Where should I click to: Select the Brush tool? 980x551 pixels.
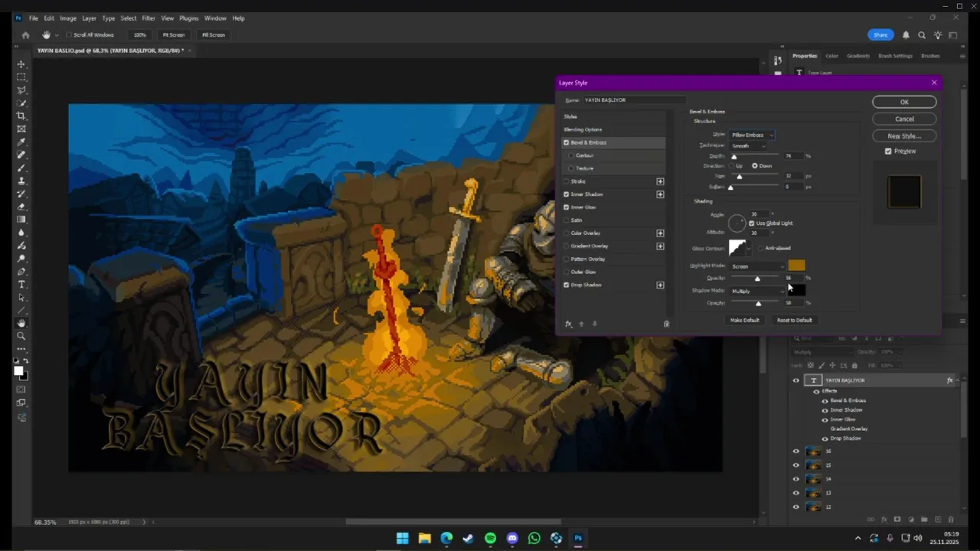pyautogui.click(x=21, y=168)
